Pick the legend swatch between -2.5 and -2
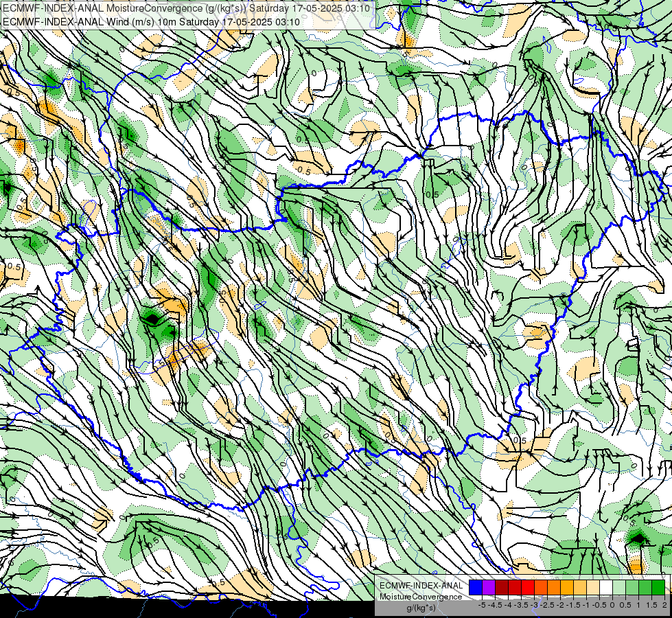This screenshot has height=618, width=672. coord(554,587)
